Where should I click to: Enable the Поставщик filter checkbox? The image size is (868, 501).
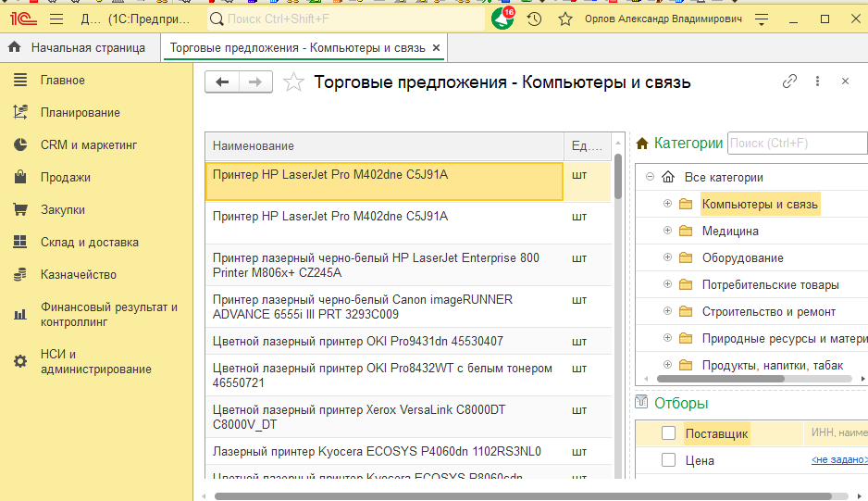(668, 432)
